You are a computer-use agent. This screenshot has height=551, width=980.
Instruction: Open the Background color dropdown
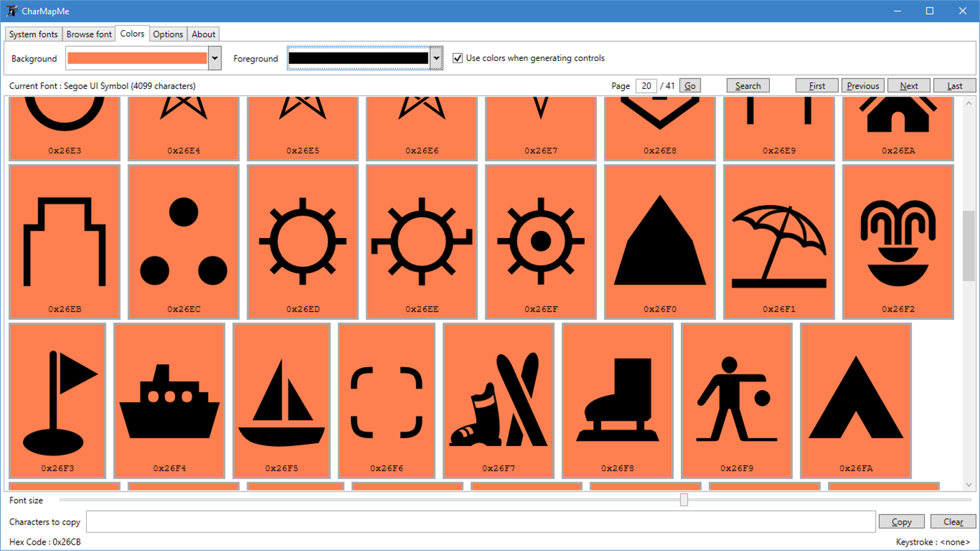[215, 59]
